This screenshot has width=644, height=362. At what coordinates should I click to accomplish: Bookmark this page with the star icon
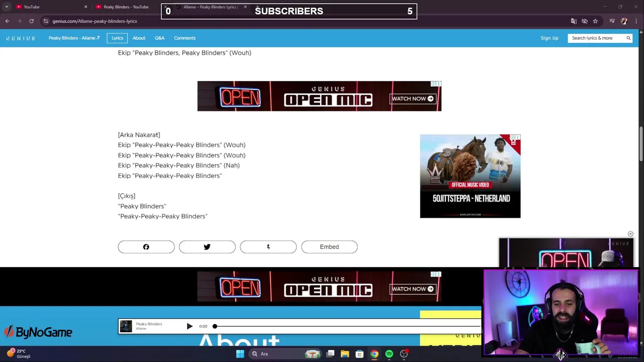pyautogui.click(x=595, y=21)
